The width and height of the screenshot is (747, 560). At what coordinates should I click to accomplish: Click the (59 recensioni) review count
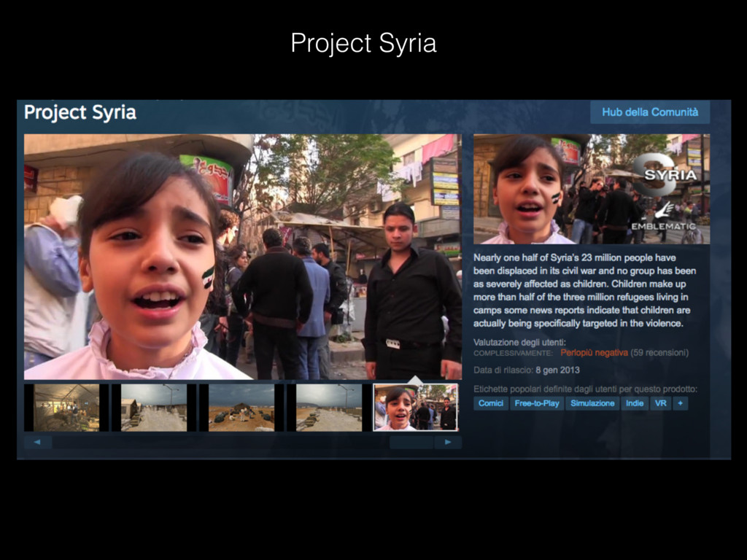click(659, 353)
